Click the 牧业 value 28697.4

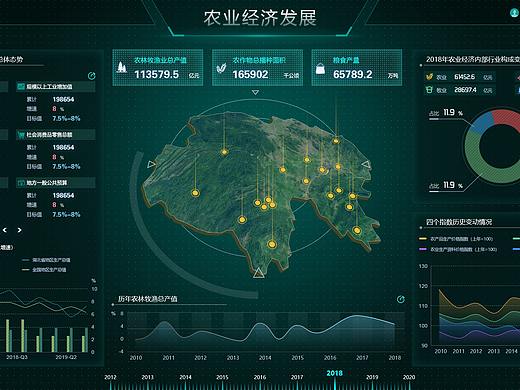point(465,90)
